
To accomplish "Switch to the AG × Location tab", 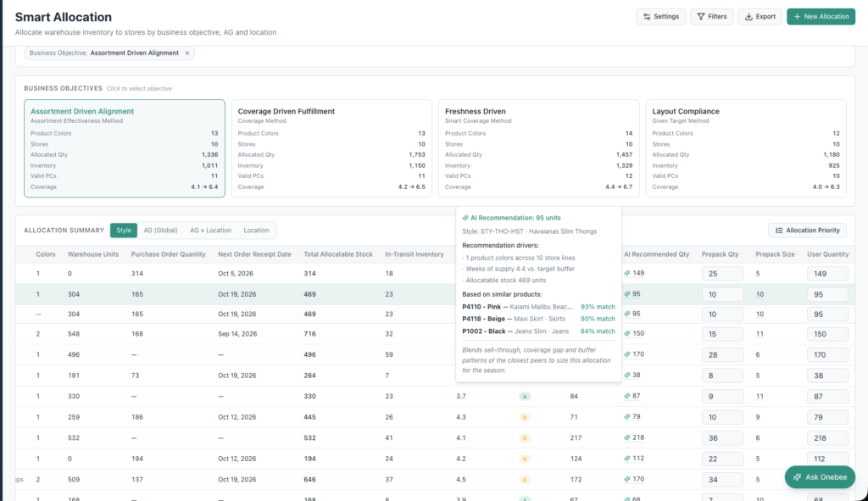I will (x=210, y=231).
